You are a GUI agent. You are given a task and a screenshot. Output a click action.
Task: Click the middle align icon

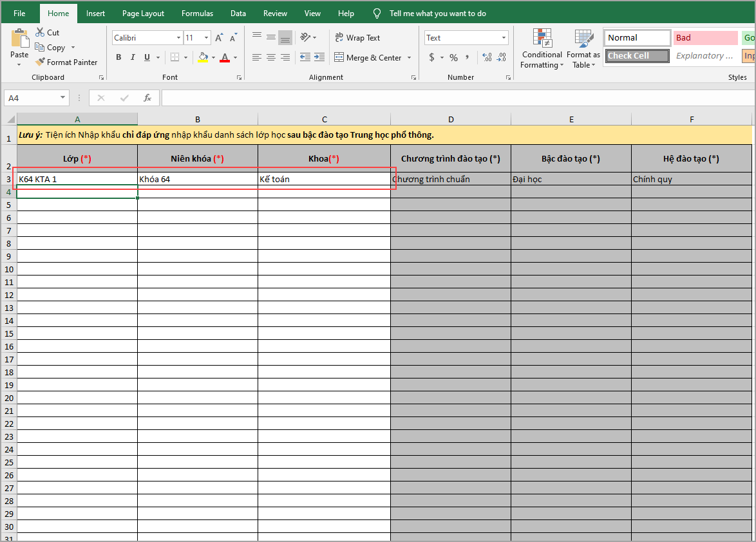271,37
